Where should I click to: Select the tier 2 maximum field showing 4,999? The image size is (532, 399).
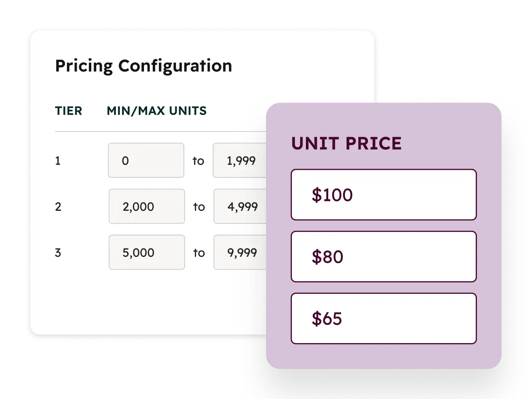pyautogui.click(x=240, y=206)
